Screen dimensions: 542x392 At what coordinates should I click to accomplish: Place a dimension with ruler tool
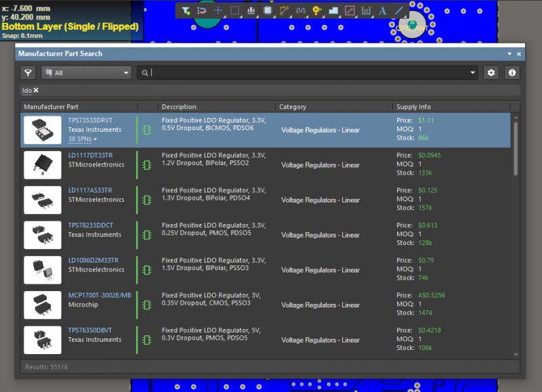[366, 11]
